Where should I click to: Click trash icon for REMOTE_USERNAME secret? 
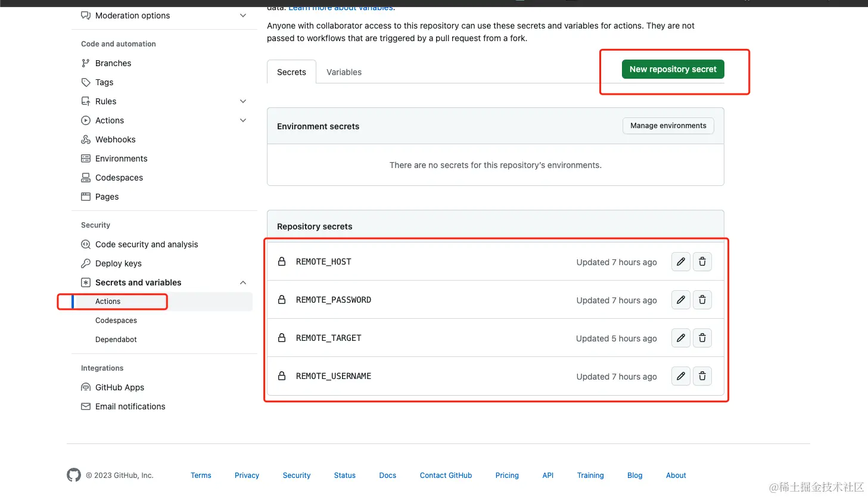[702, 376]
